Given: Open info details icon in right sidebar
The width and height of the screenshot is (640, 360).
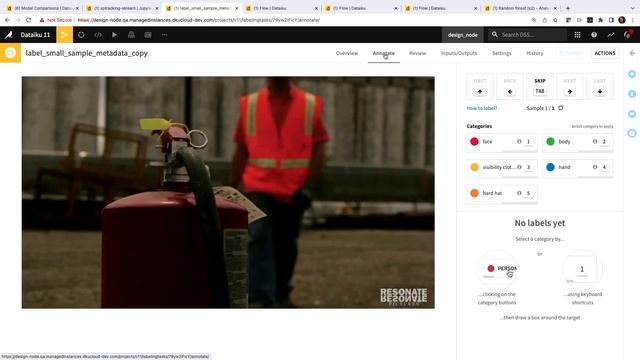Looking at the screenshot, I should click(x=632, y=94).
